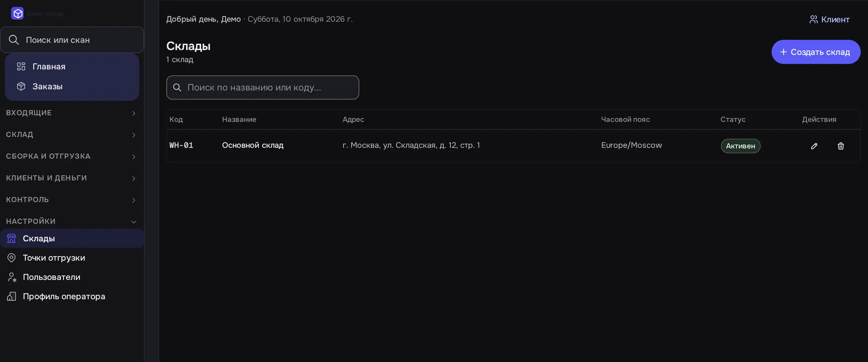Click the Статус column header
Screen dimensions: 868x362
733,120
